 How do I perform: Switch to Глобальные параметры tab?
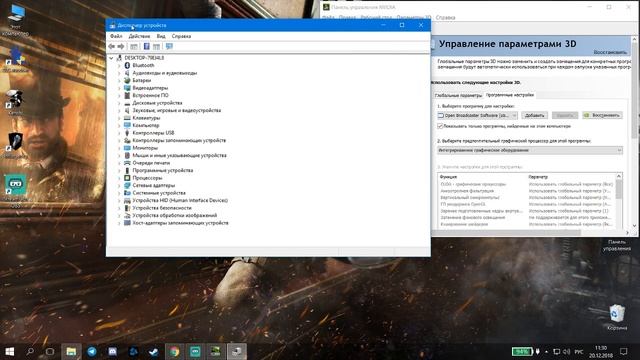pyautogui.click(x=458, y=95)
